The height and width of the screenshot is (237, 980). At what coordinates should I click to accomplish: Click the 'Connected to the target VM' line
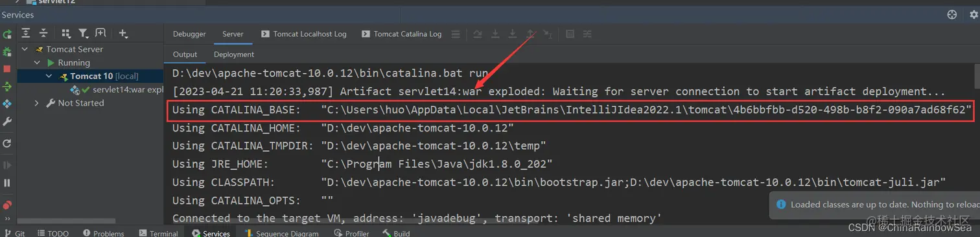tap(417, 218)
